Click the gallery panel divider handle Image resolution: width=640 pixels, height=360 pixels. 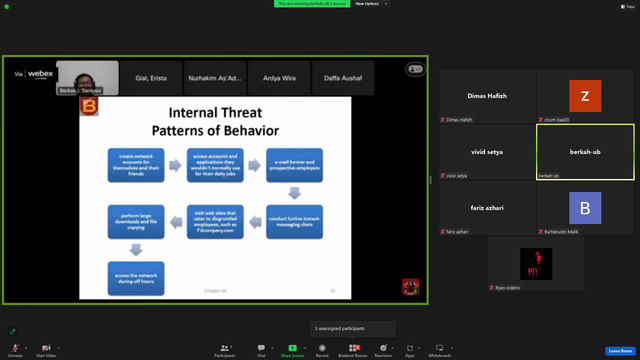coord(431,180)
